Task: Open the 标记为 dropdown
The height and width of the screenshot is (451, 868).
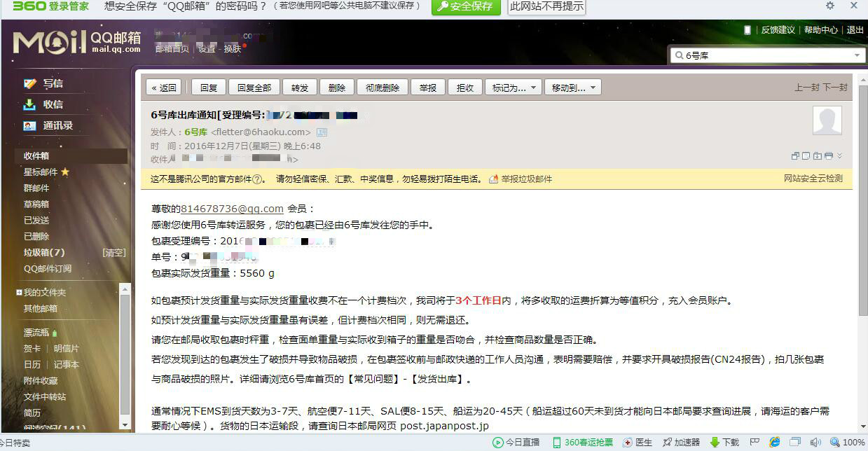Action: [514, 88]
